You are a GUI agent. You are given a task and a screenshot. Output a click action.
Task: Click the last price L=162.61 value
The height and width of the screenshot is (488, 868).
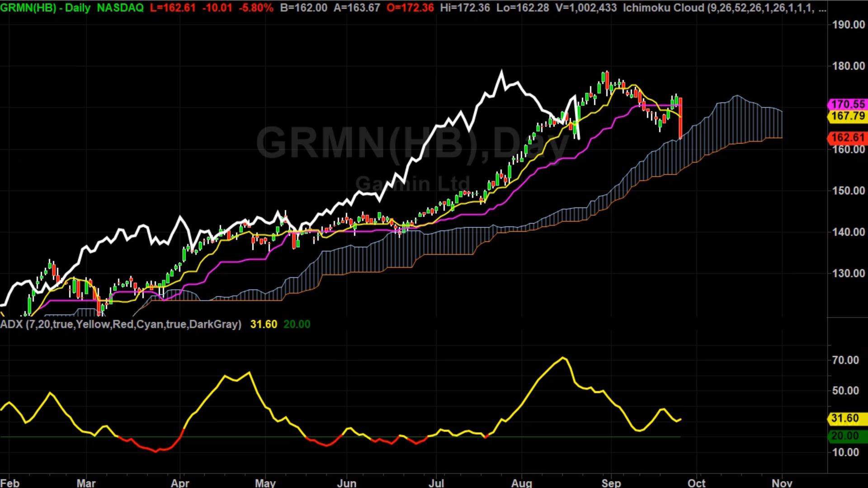[x=173, y=8]
